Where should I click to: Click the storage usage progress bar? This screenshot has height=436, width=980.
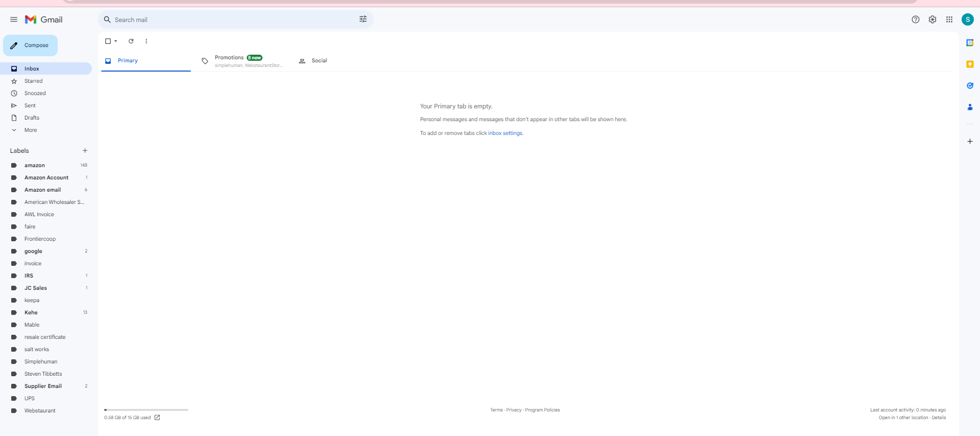point(146,410)
